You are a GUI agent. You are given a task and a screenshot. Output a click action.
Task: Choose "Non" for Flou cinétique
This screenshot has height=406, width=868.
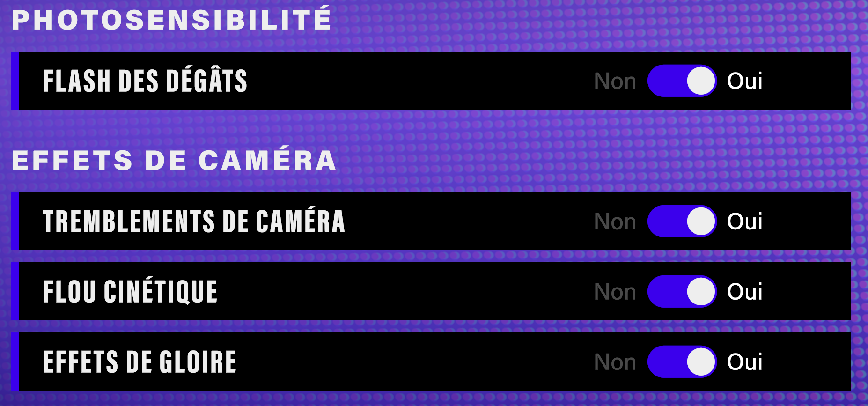pyautogui.click(x=615, y=292)
